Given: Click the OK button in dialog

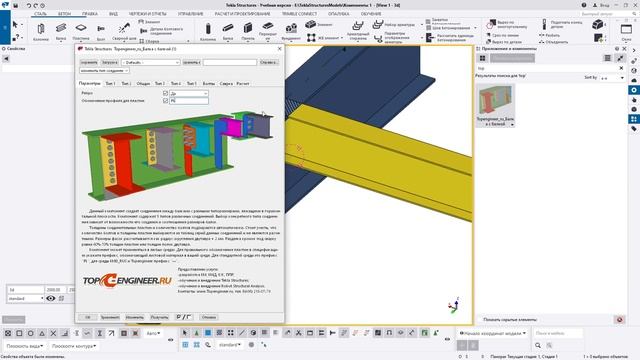Looking at the screenshot, I should coord(87,317).
